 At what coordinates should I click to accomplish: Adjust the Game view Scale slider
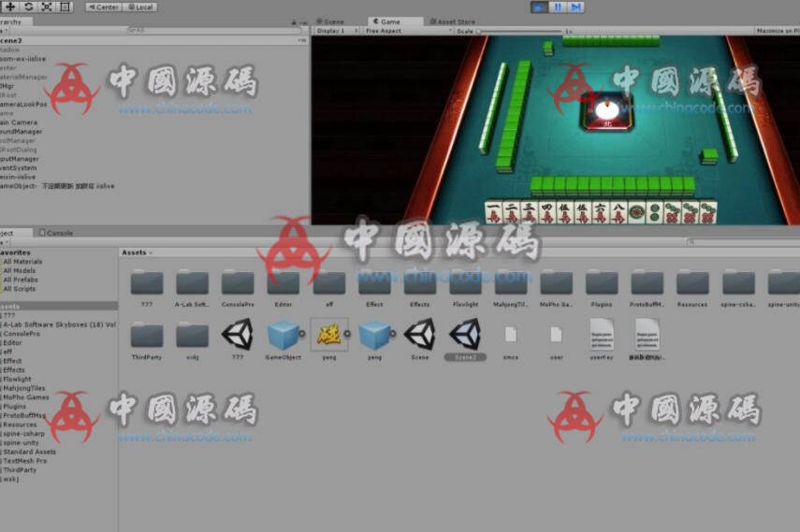pyautogui.click(x=519, y=31)
